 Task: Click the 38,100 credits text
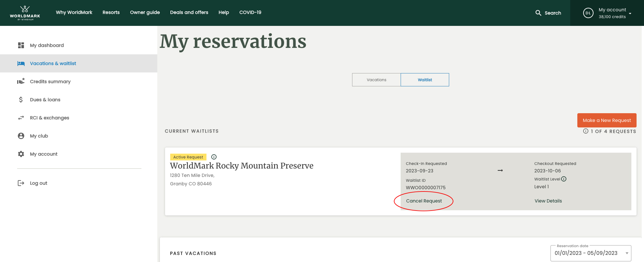pyautogui.click(x=612, y=17)
